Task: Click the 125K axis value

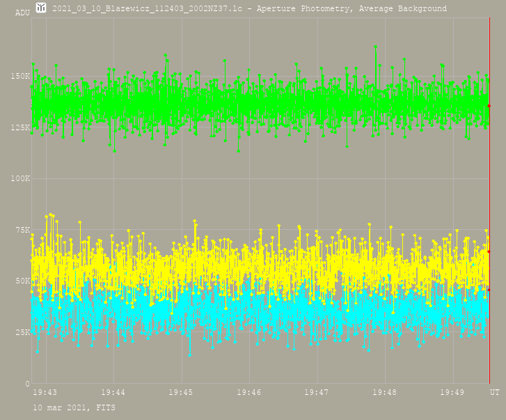Action: pos(20,127)
